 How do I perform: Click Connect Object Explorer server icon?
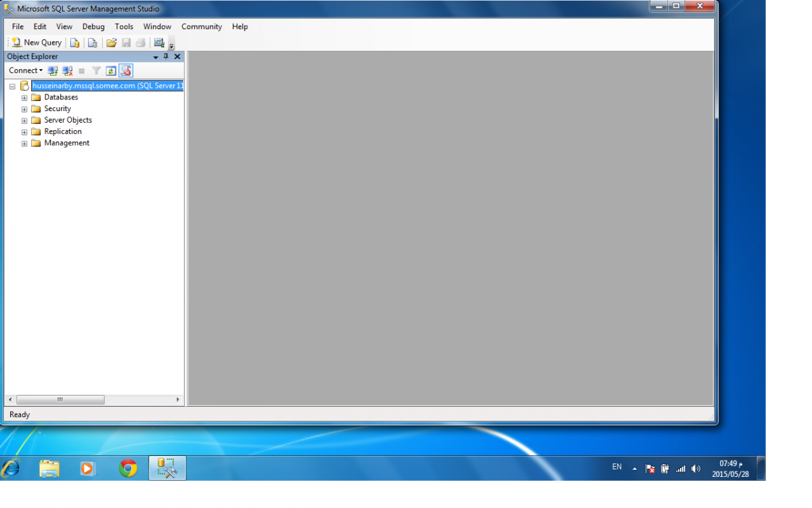[x=53, y=70]
